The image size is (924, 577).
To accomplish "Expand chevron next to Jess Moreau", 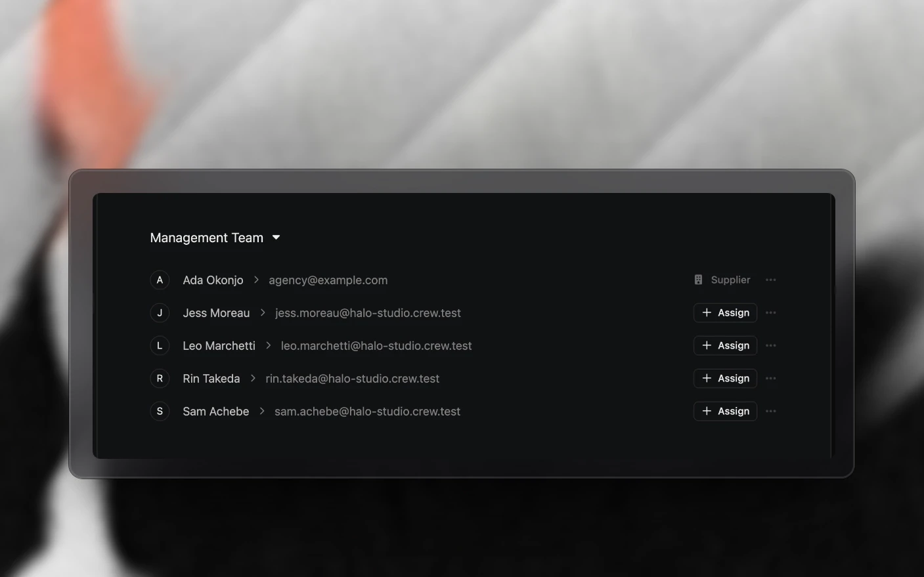I will click(x=263, y=312).
